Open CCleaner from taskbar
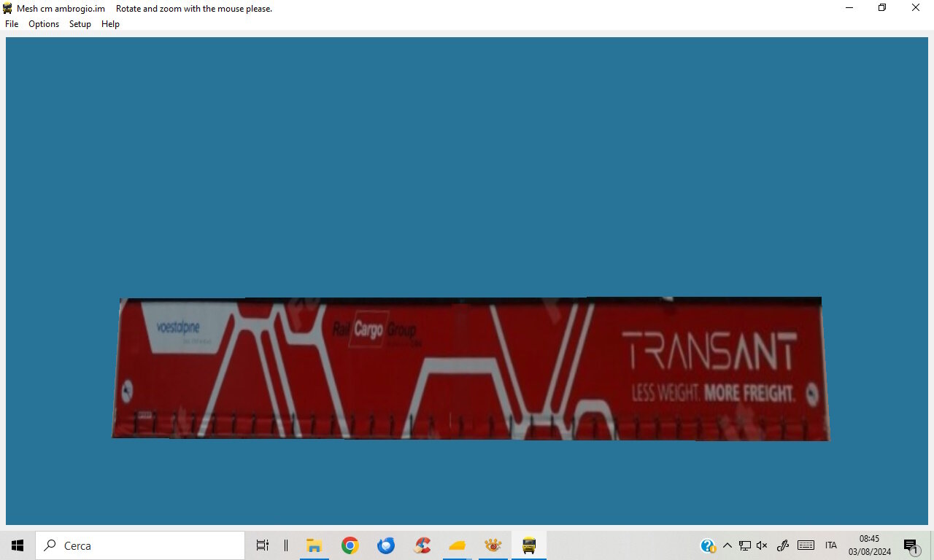This screenshot has height=560, width=934. pyautogui.click(x=422, y=545)
